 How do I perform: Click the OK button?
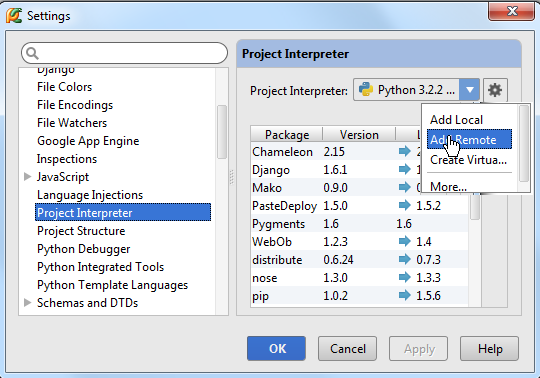(x=276, y=349)
